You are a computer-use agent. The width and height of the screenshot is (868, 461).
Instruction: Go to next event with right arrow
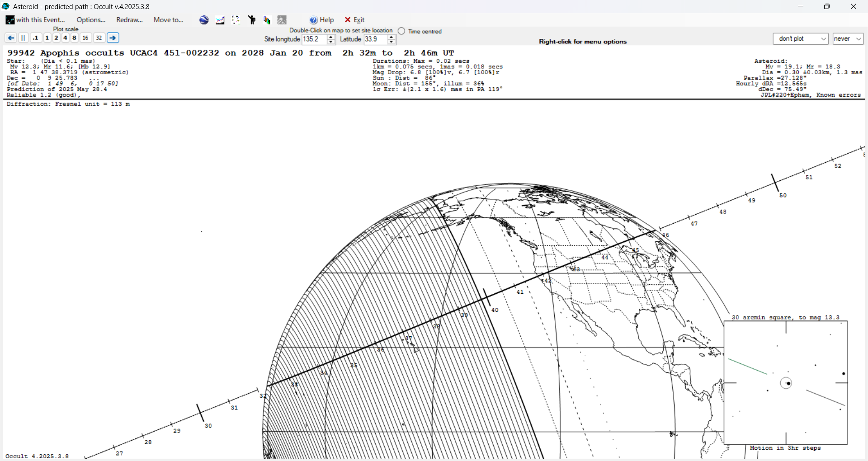pos(113,38)
